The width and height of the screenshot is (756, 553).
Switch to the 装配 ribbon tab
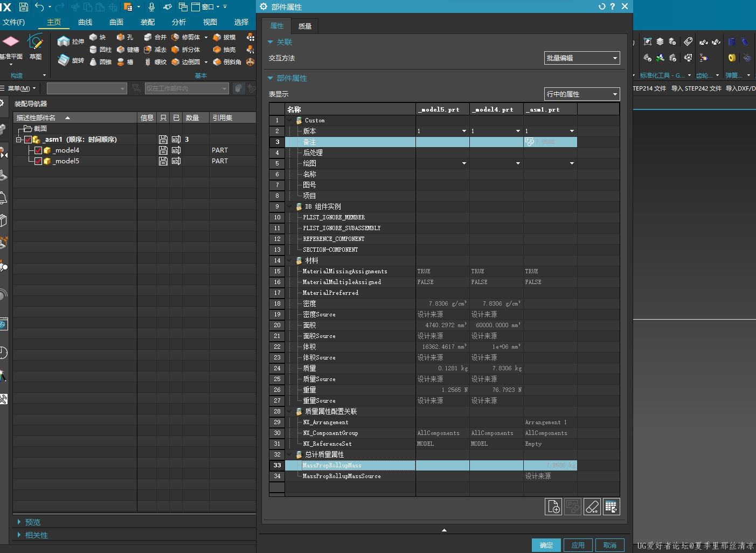point(148,22)
